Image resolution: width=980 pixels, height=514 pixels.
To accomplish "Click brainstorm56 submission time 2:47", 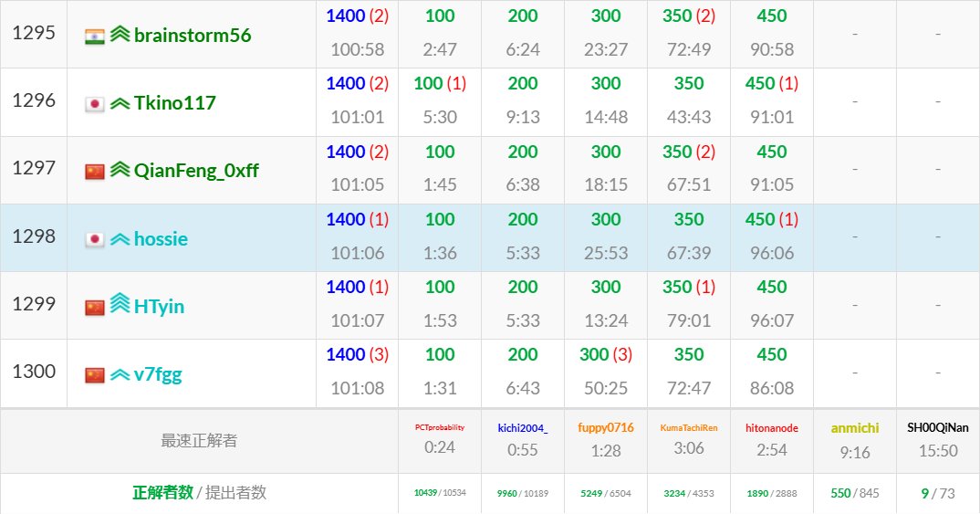I will [440, 49].
